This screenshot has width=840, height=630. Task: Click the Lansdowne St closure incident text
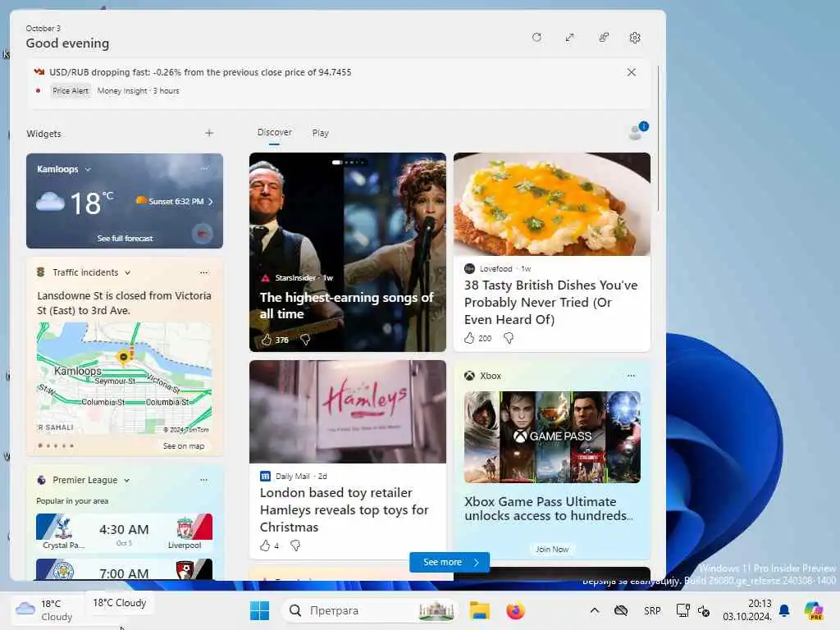coord(124,304)
